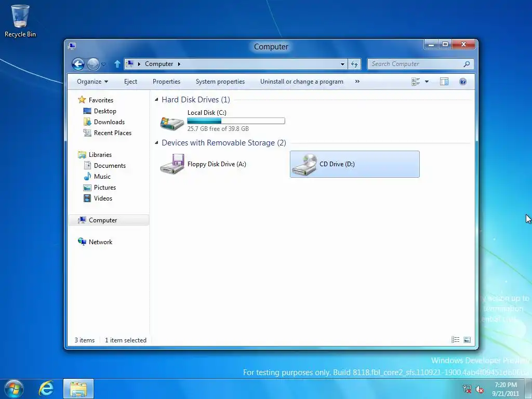Click the computer icon in address bar
Viewport: 532px width, 399px height.
click(129, 64)
